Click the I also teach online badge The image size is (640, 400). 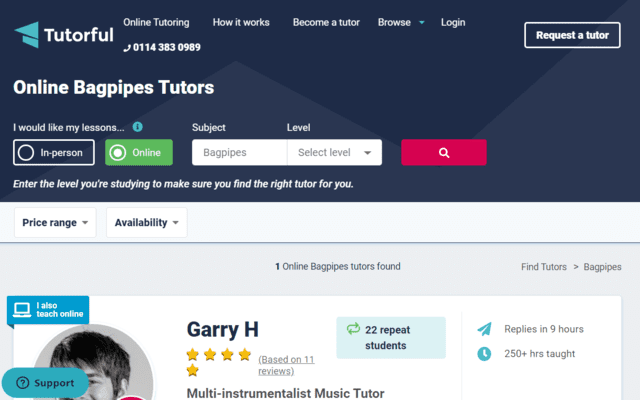[x=48, y=310]
